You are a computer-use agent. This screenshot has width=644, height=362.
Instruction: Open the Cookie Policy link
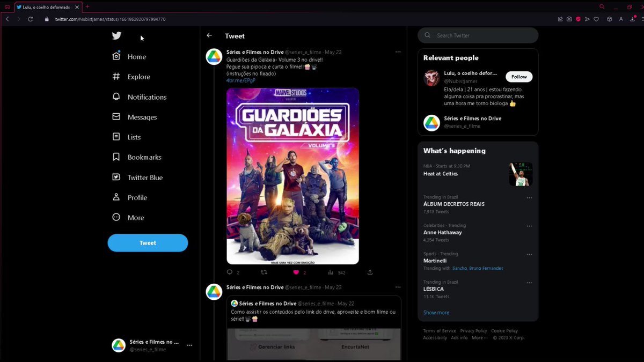click(504, 331)
